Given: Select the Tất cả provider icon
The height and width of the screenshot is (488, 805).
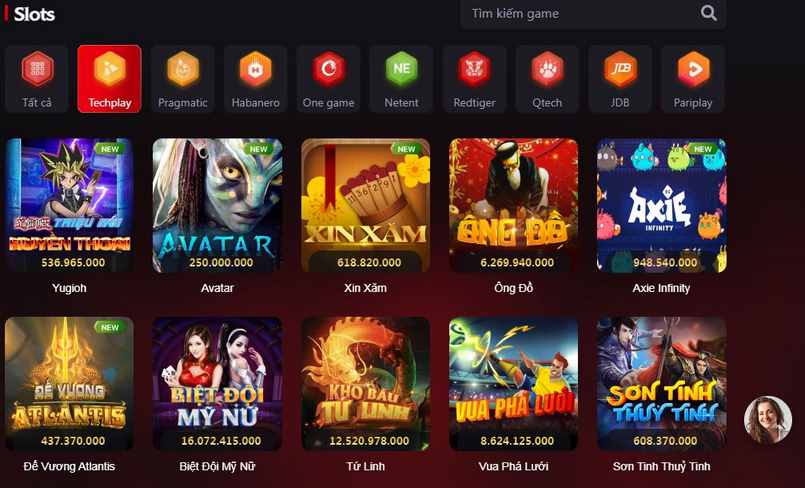Looking at the screenshot, I should (x=36, y=68).
